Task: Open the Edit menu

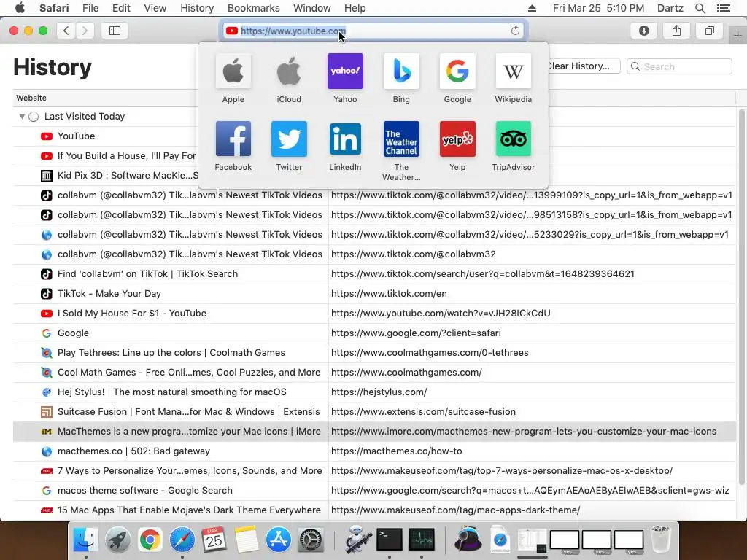Action: pos(121,8)
